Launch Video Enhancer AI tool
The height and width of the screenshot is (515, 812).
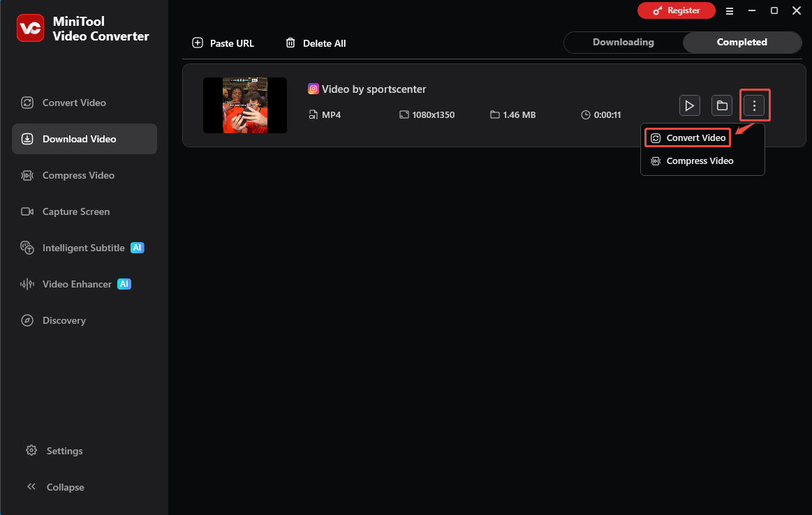pyautogui.click(x=84, y=283)
